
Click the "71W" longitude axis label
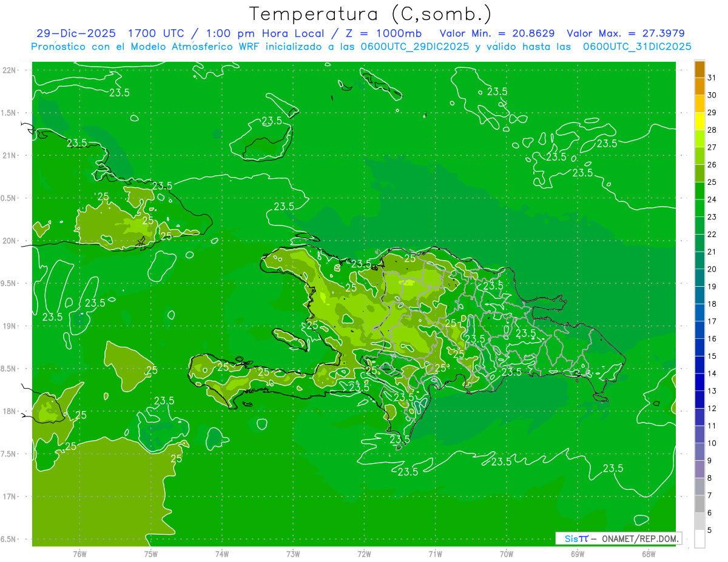[435, 554]
